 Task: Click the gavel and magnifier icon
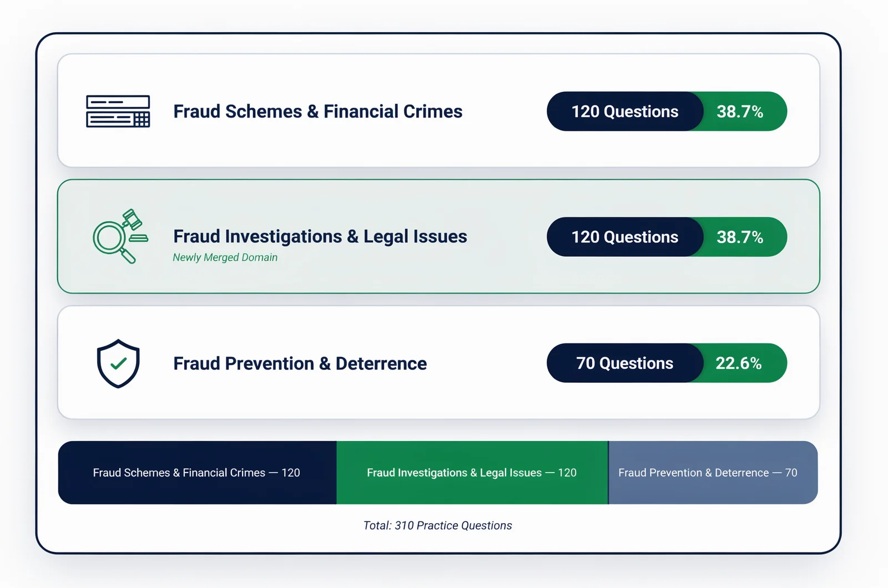[120, 236]
